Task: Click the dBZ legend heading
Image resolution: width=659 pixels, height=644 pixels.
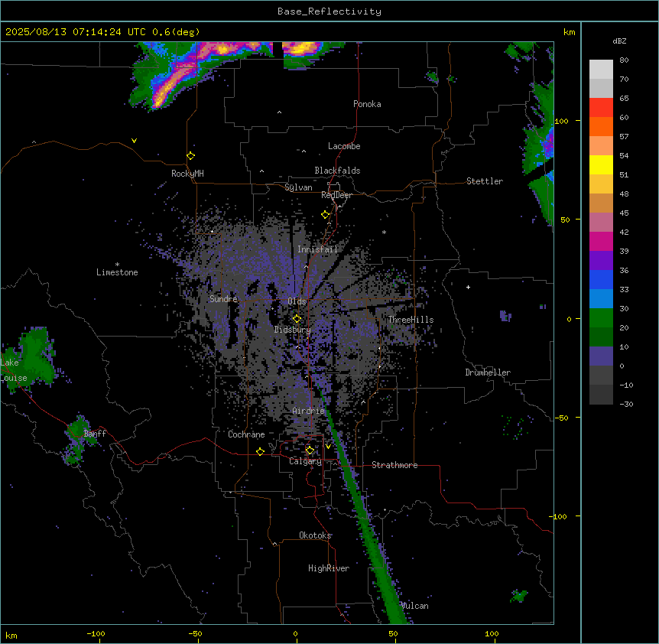Action: coord(619,41)
